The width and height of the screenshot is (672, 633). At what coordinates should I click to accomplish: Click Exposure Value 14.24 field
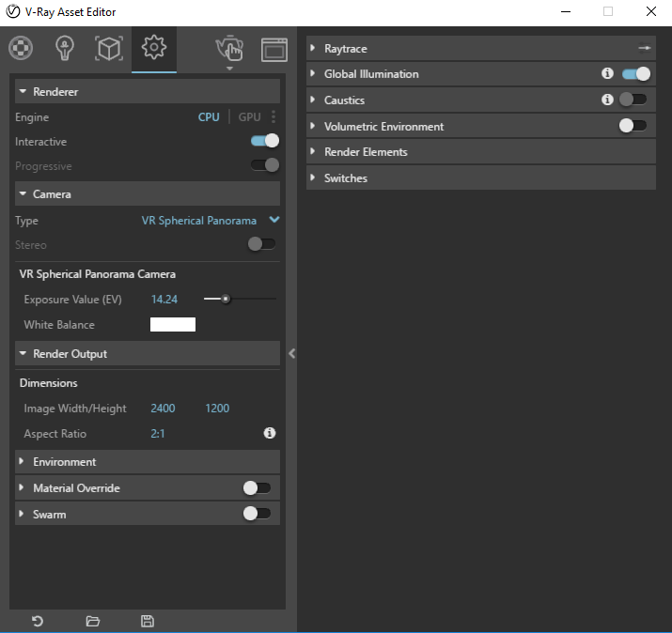coord(164,299)
